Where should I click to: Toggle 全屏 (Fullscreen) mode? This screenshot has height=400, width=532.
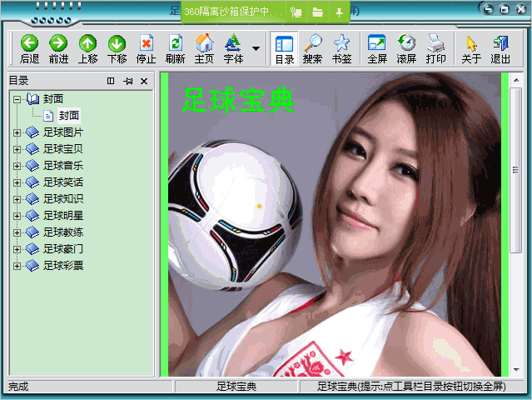[x=377, y=43]
